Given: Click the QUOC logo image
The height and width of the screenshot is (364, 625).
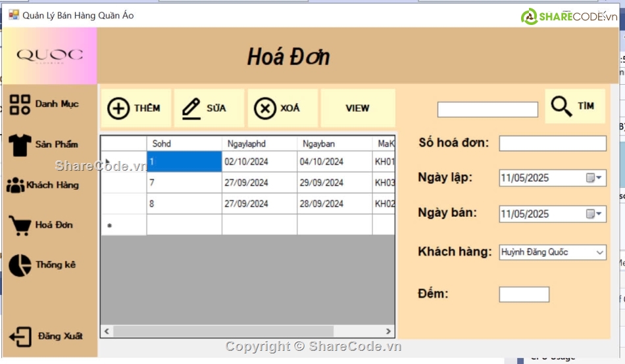Looking at the screenshot, I should coord(50,56).
